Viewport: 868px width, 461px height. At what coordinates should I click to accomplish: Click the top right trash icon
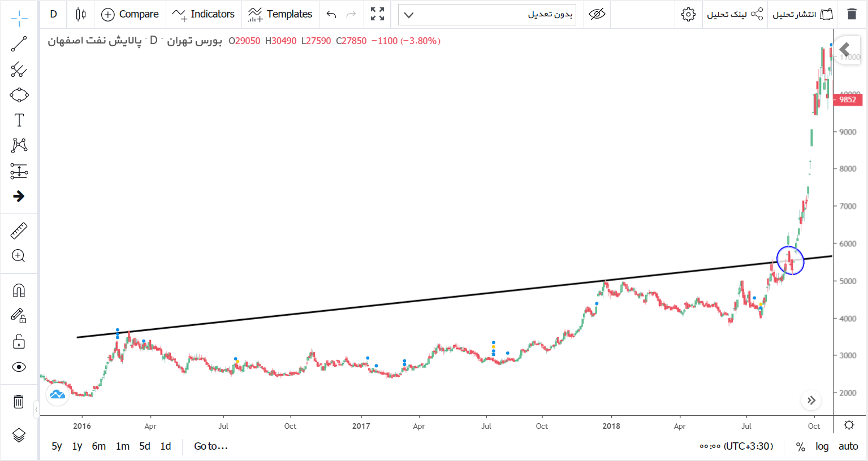[x=852, y=14]
